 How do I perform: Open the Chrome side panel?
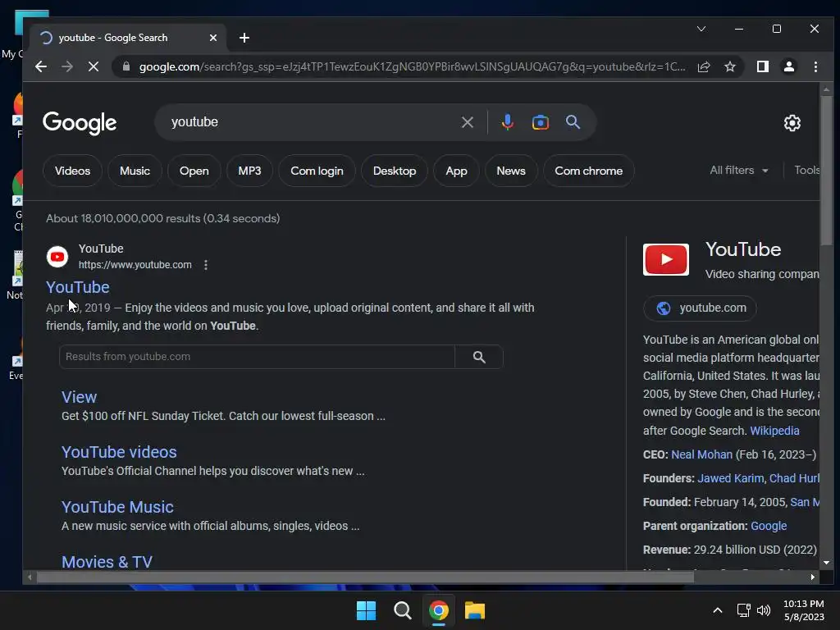click(762, 66)
